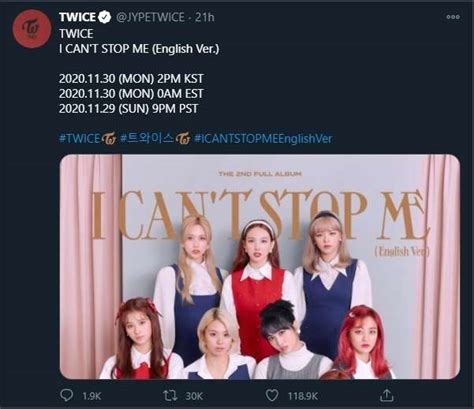The height and width of the screenshot is (409, 474).
Task: Open the #ICANTSTOPMEEnglishVer hashtag
Action: pos(263,139)
